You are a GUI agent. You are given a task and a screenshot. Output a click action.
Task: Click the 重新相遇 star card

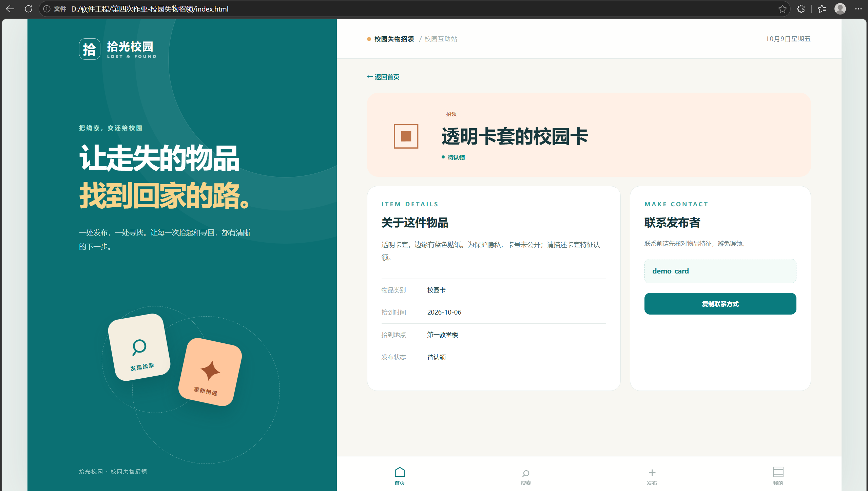(x=210, y=372)
